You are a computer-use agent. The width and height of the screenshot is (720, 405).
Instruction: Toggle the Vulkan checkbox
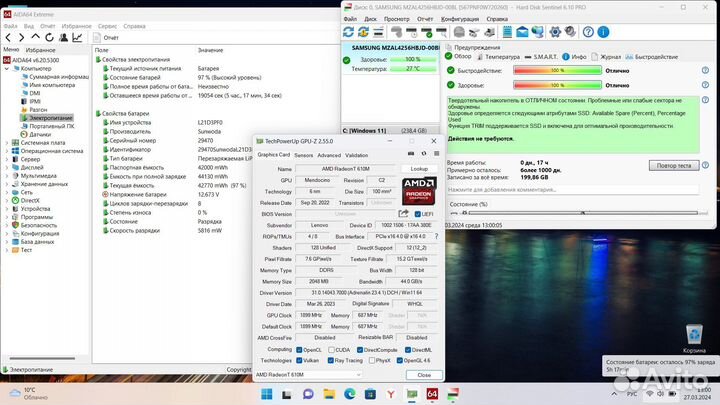point(299,360)
